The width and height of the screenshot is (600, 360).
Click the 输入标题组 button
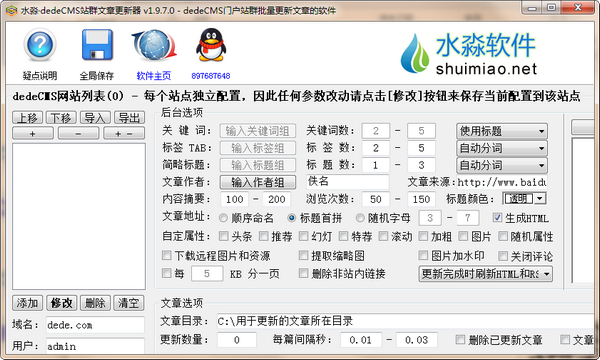coord(258,165)
